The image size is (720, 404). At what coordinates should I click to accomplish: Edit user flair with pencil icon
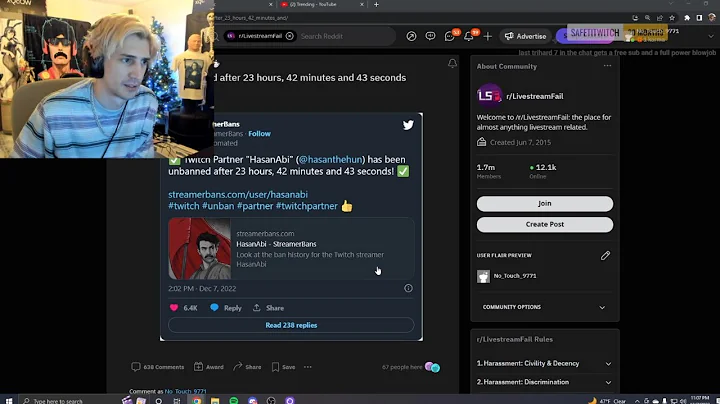pyautogui.click(x=605, y=255)
